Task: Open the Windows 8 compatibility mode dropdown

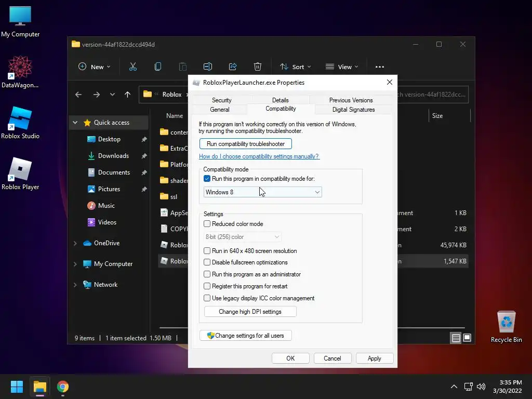Action: tap(262, 192)
